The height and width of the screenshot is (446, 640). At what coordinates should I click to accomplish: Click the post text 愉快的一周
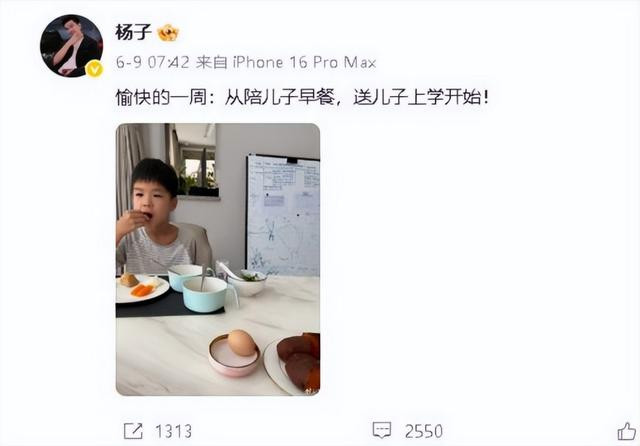161,98
